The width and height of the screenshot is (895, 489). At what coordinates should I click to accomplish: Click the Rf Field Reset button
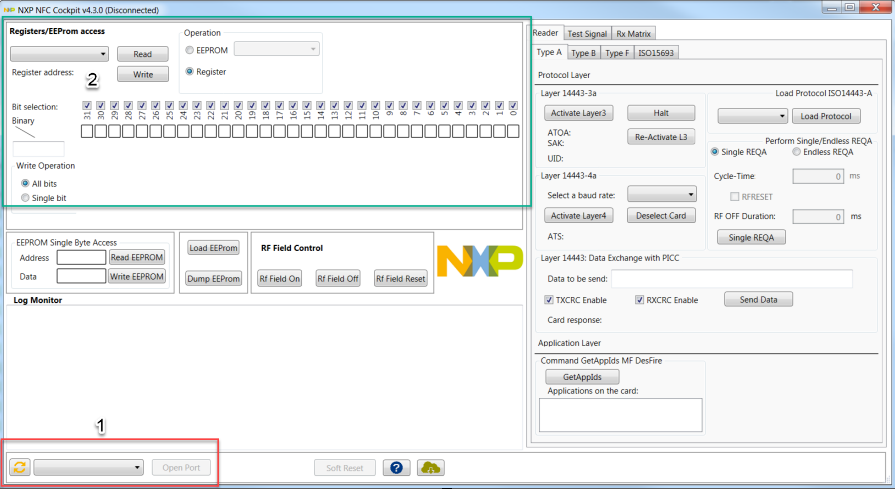tap(401, 278)
